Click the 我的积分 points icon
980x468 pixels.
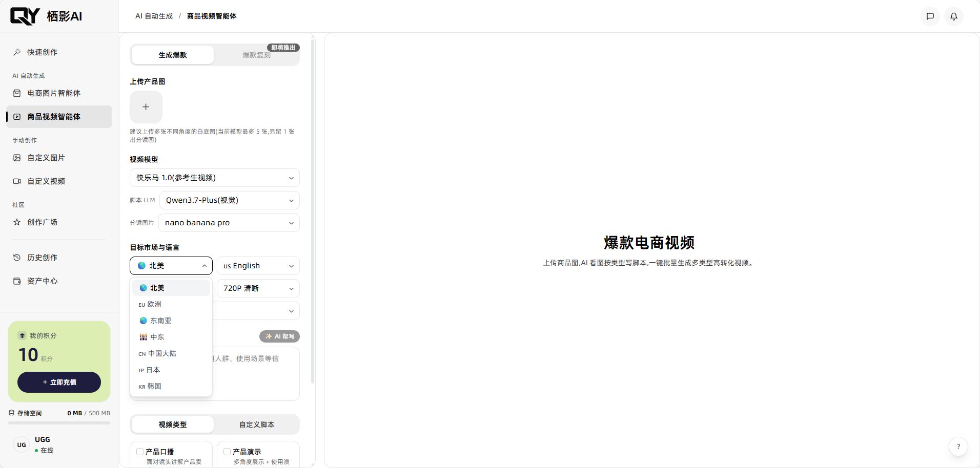22,336
